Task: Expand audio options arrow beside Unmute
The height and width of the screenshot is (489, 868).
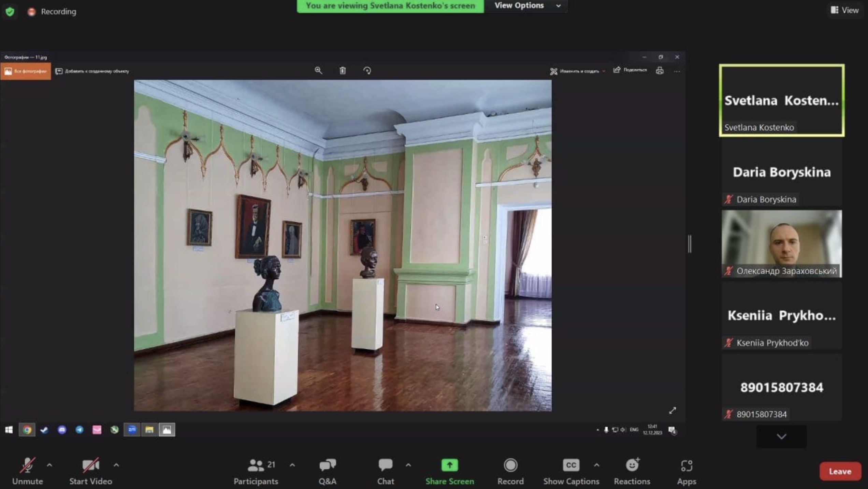Action: point(49,465)
